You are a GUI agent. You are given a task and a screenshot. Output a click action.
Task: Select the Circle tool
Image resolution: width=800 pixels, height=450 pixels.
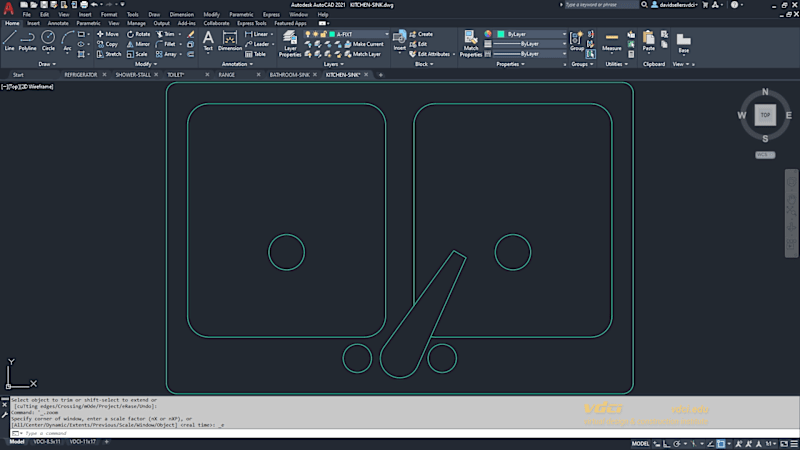(48, 40)
